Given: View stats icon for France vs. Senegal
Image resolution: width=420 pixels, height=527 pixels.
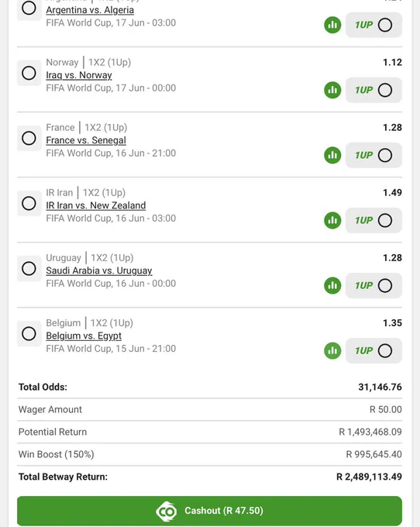Looking at the screenshot, I should pyautogui.click(x=332, y=155).
